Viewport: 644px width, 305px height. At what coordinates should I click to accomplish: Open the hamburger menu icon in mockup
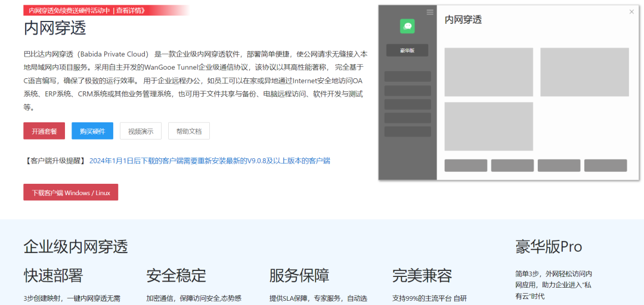coord(430,12)
